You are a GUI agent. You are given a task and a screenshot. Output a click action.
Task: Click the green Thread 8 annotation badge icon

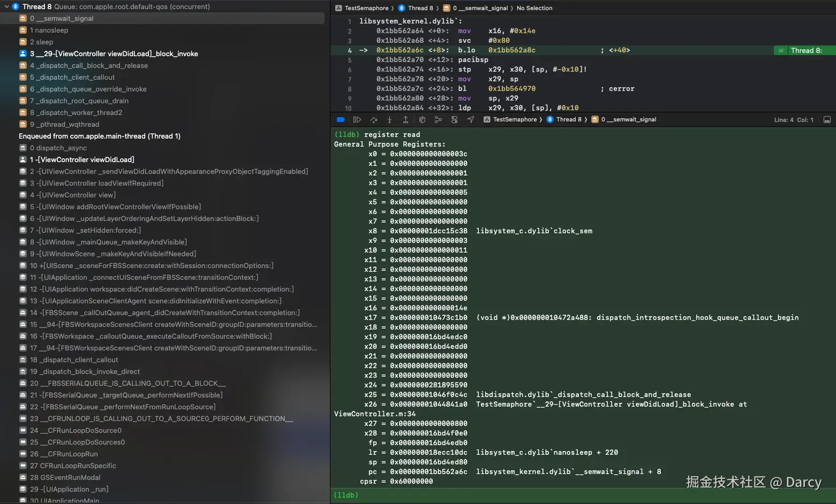(x=781, y=50)
